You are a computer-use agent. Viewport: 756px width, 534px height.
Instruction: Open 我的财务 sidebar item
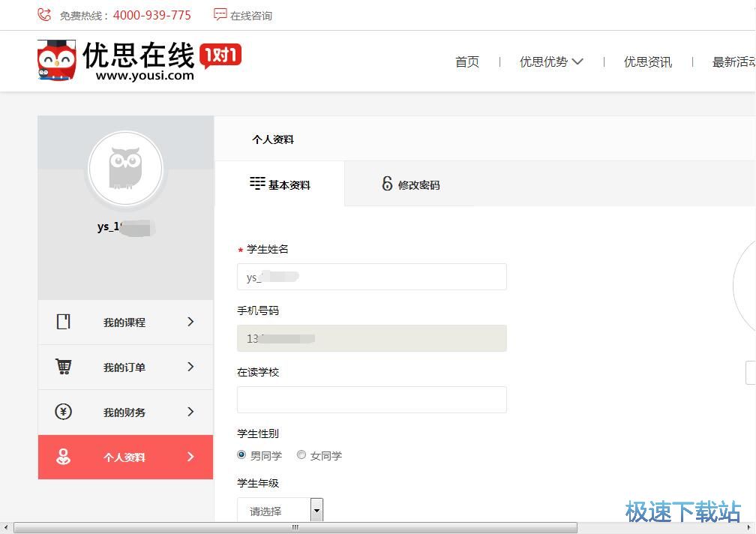click(x=125, y=412)
